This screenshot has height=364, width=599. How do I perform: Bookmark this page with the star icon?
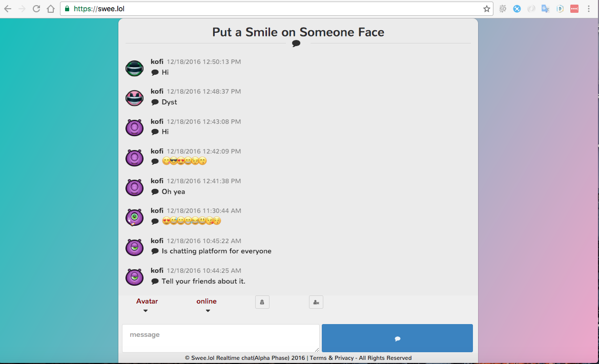[x=486, y=9]
